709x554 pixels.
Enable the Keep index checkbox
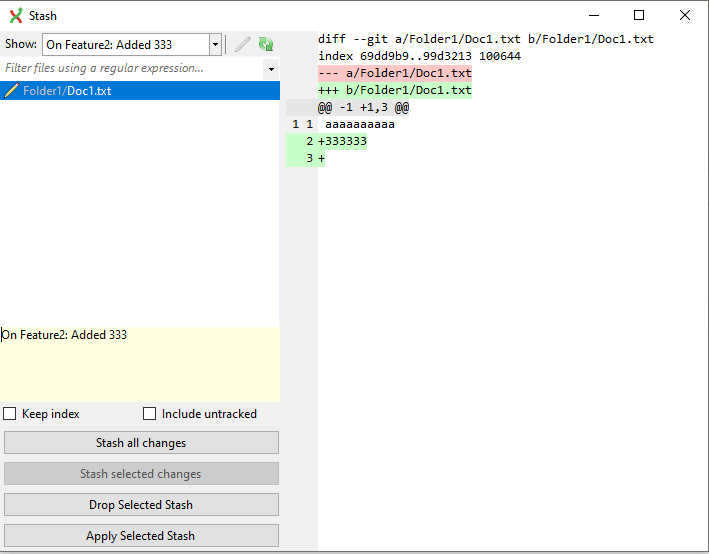click(9, 414)
